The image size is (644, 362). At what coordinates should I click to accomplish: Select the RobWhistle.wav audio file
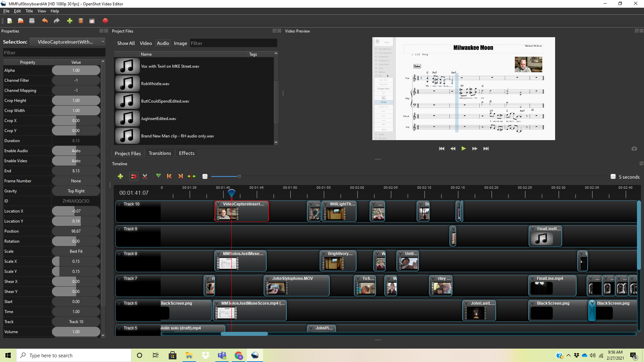click(155, 84)
